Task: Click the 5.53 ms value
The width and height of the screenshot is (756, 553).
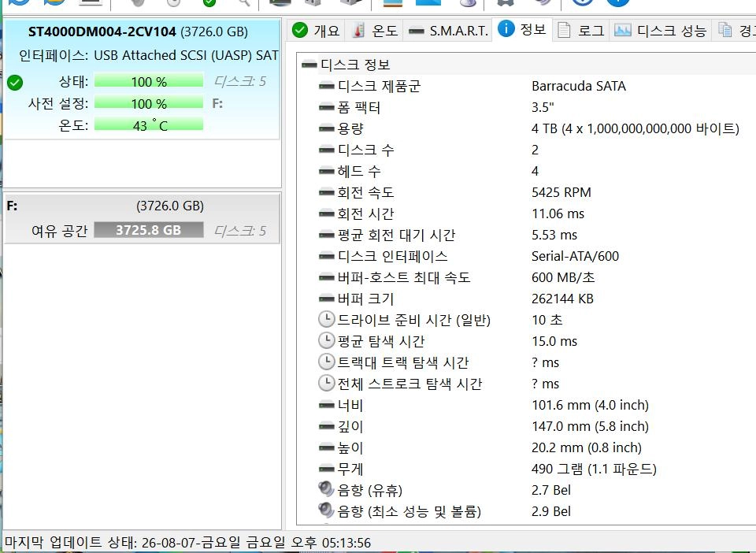Action: (x=554, y=235)
